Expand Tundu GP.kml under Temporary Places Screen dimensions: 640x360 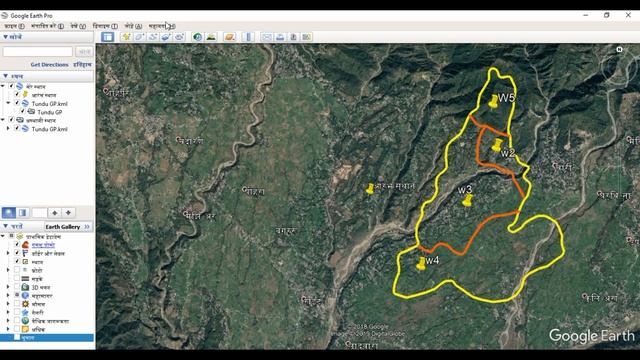coord(8,129)
